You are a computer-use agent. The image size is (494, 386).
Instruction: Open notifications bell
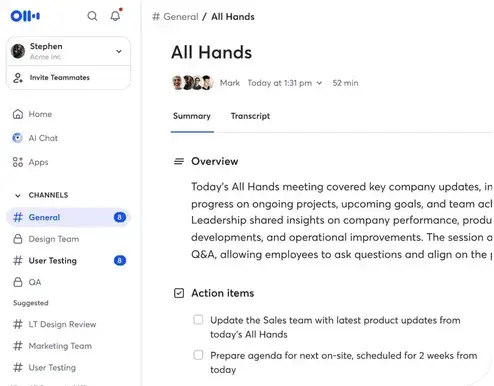point(115,16)
